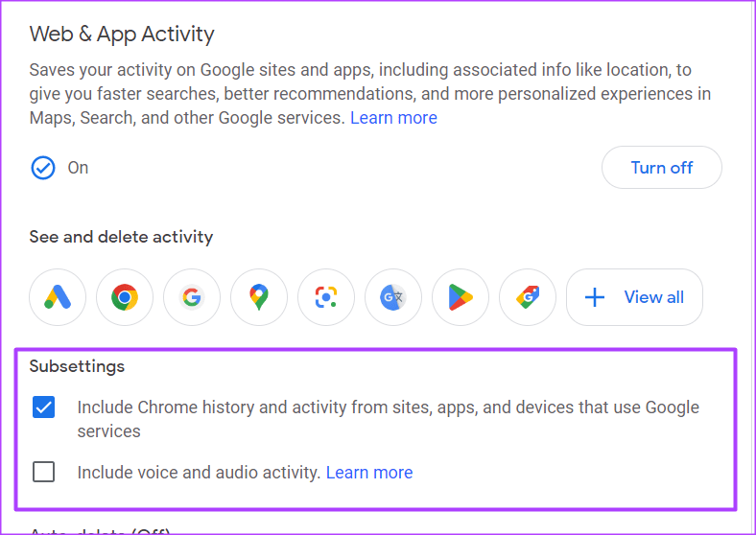Open Google Play activity icon
This screenshot has height=535, width=756.
460,297
